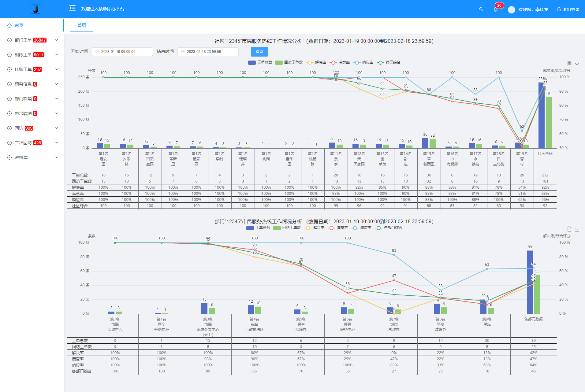Toggle 社区综合 series in community chart legend

coord(389,62)
